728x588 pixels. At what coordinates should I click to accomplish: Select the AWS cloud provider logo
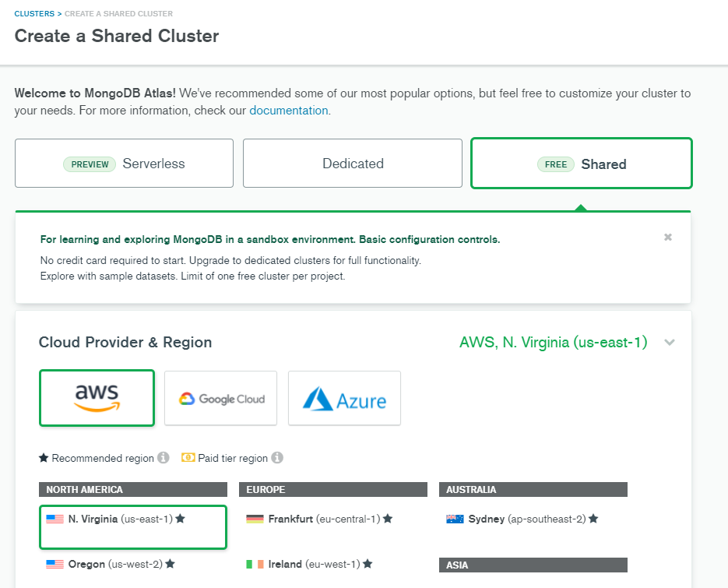coord(97,398)
